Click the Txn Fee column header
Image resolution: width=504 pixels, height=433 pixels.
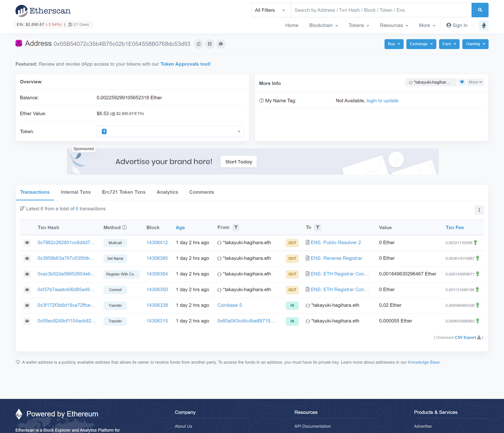454,228
